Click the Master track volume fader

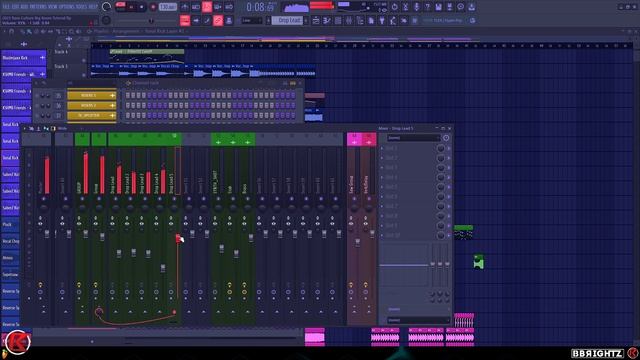pyautogui.click(x=47, y=234)
